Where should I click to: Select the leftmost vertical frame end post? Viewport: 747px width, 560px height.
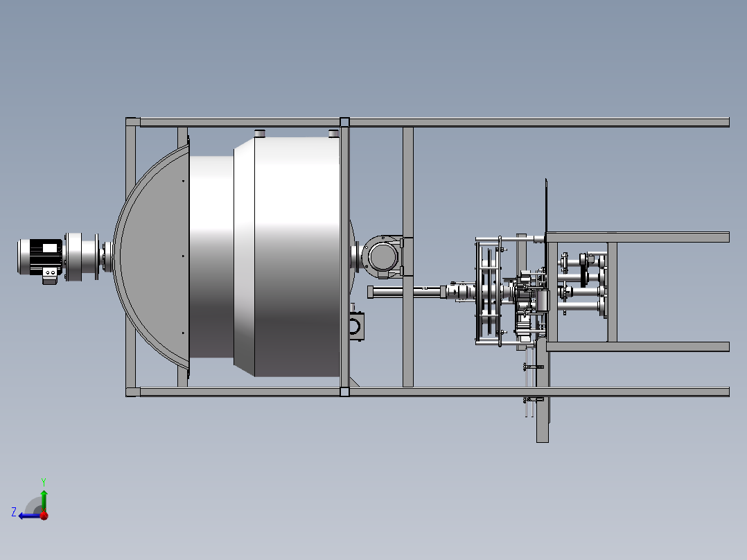pos(130,257)
